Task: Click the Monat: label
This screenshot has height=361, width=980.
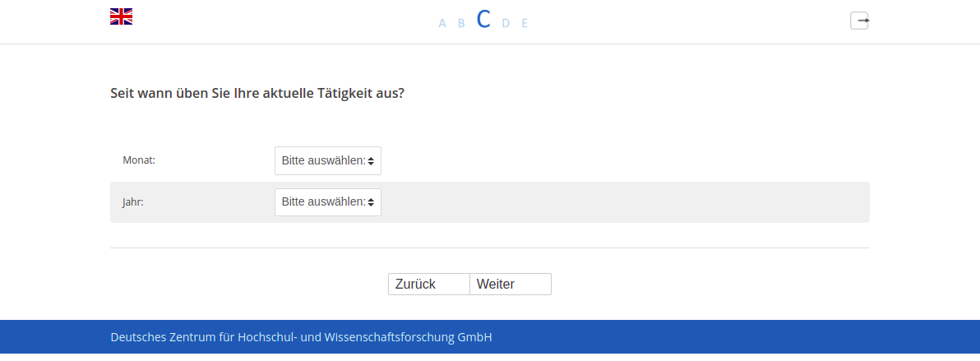Action: click(x=139, y=160)
